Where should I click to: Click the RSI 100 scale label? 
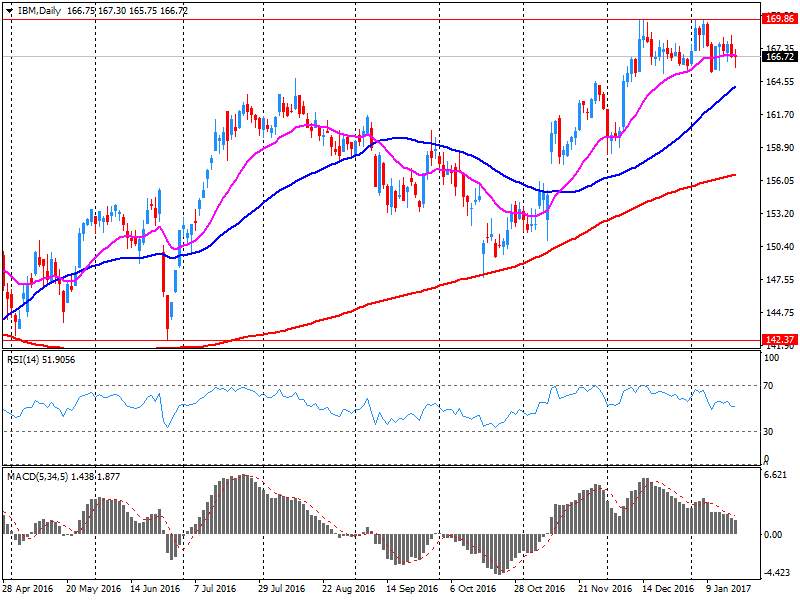click(771, 358)
